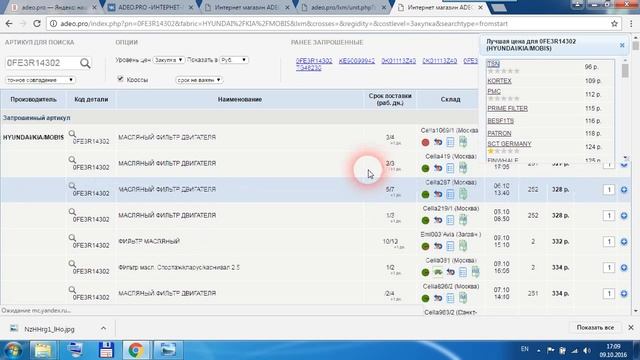Click the return icon for Cella1069/1 warehouse
The height and width of the screenshot is (360, 640).
coord(438,142)
